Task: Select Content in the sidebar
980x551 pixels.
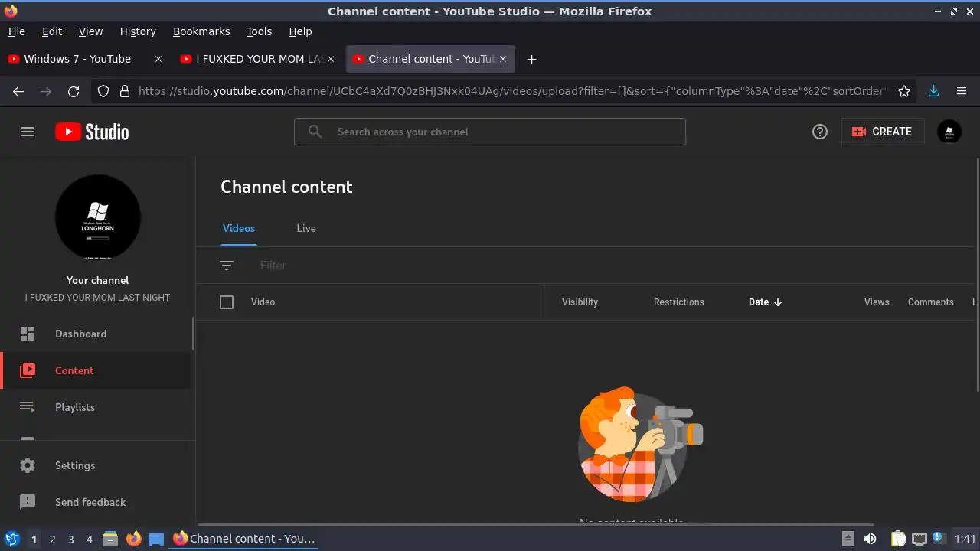Action: coord(96,370)
